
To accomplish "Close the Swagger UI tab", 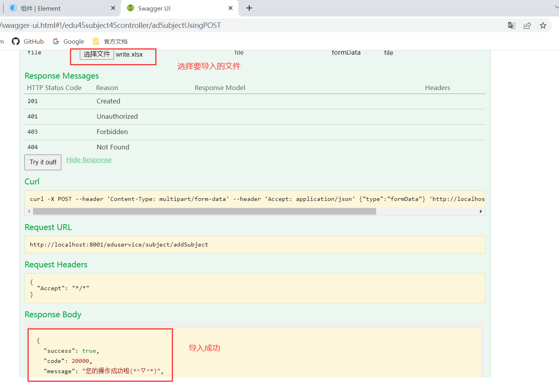I will [x=230, y=8].
